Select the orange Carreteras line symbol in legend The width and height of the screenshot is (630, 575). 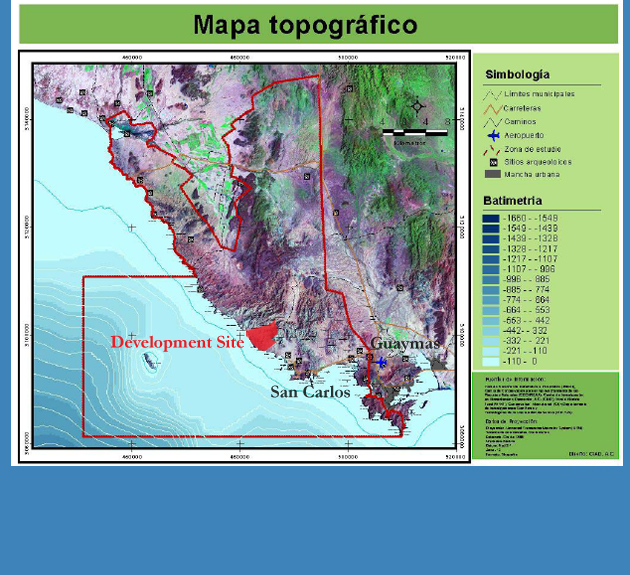492,108
